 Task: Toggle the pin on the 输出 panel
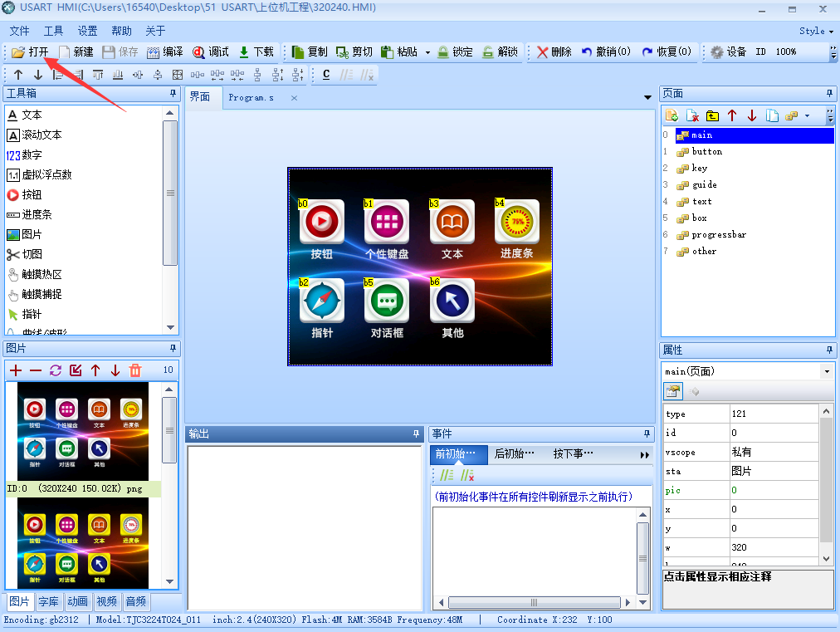[416, 434]
